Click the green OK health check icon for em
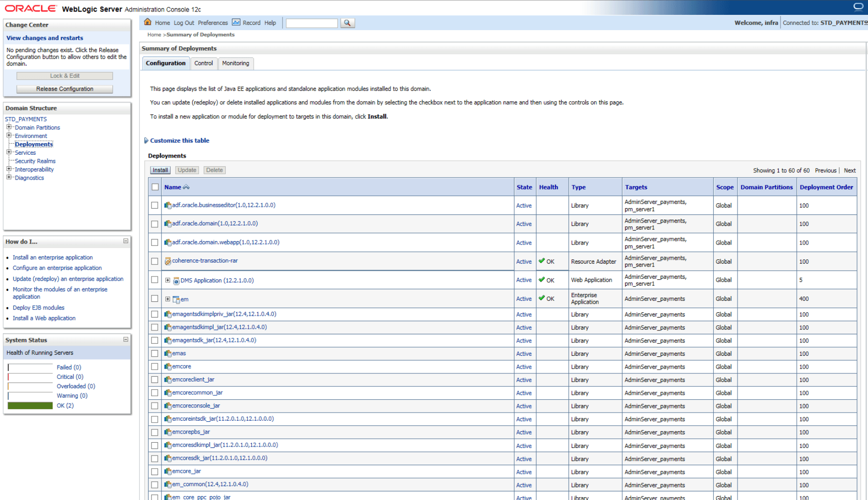 pos(541,298)
